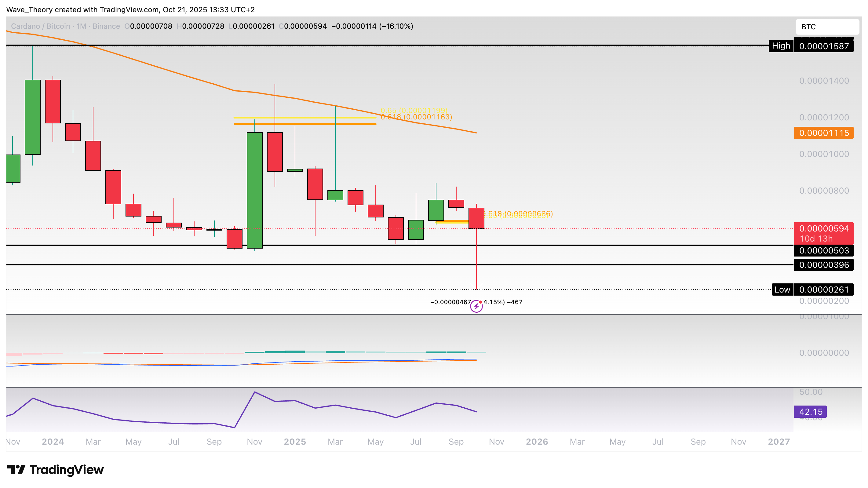
Task: Click the TradingView logo at bottom left
Action: click(x=56, y=469)
